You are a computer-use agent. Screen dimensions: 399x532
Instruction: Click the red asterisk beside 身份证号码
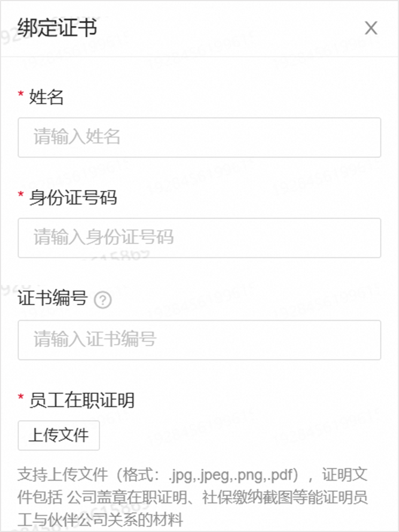pyautogui.click(x=21, y=194)
